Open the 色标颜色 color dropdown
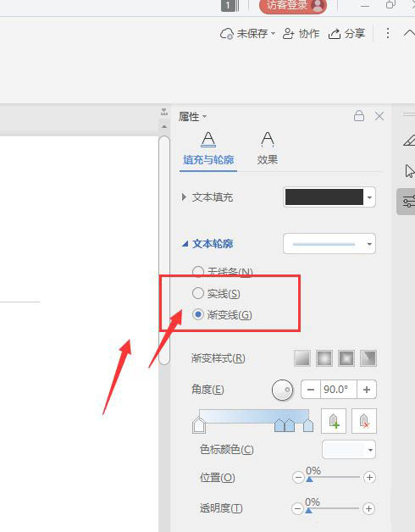This screenshot has width=415, height=532. (x=349, y=450)
